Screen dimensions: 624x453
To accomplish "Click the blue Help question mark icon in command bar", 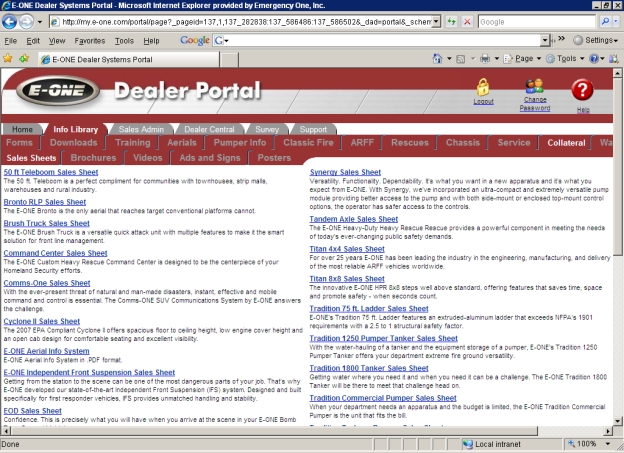I will tap(594, 59).
